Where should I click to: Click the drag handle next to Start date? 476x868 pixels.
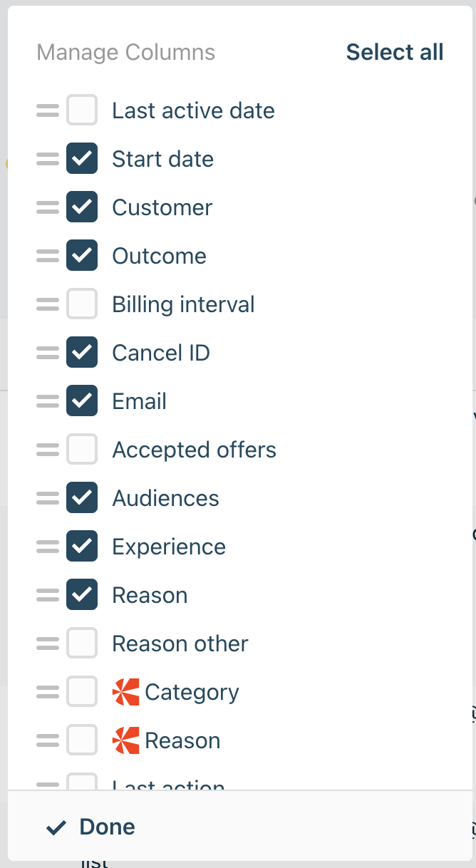pyautogui.click(x=48, y=159)
